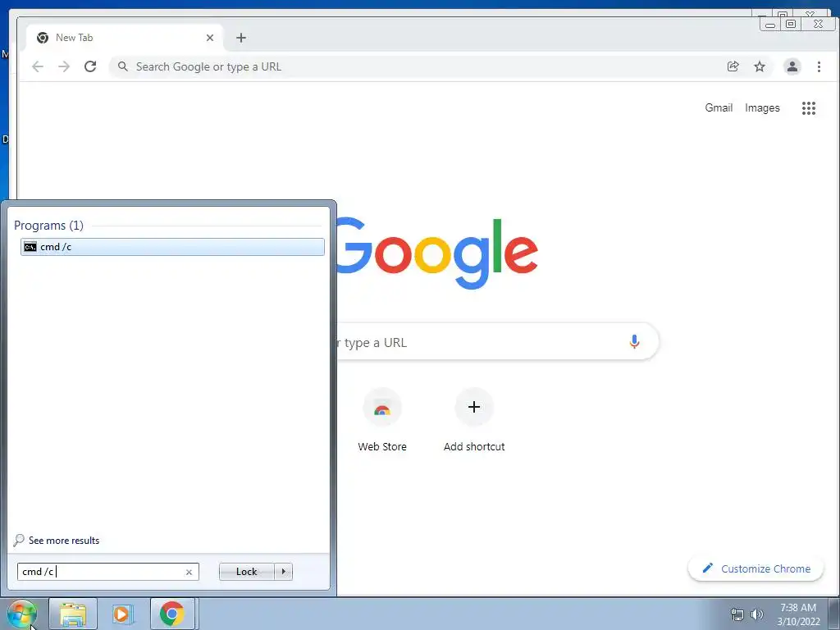840x630 pixels.
Task: Reload the current Chrome page
Action: (90, 66)
